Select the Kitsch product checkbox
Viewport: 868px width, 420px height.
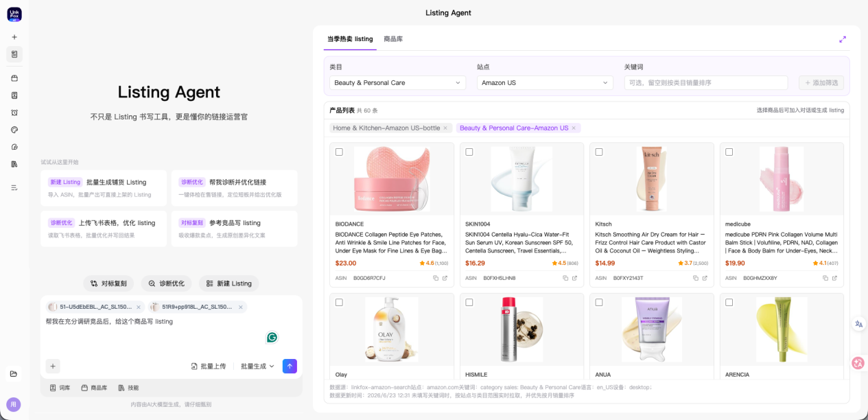(x=599, y=152)
